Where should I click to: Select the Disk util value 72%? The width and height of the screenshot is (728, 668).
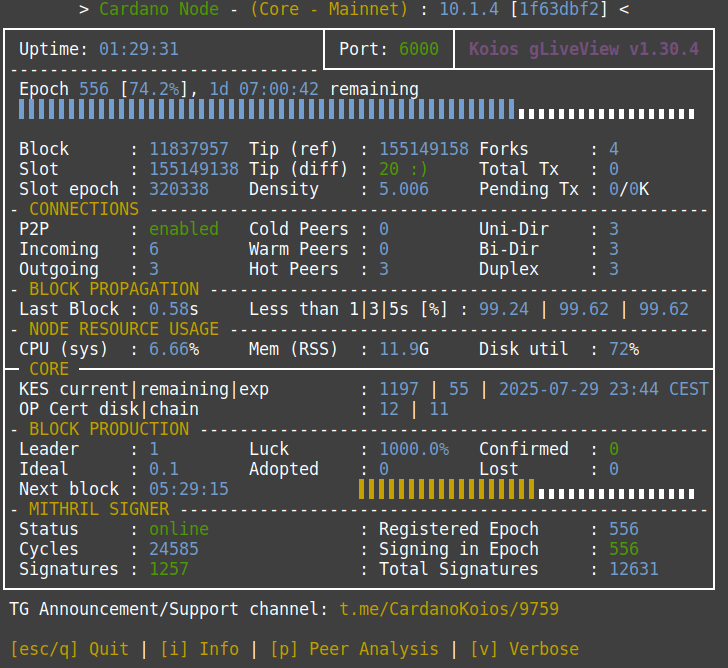[624, 349]
